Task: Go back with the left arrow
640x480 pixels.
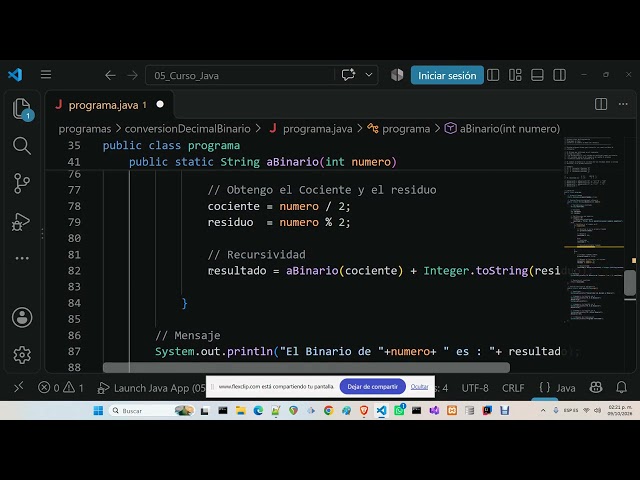Action: (110, 76)
